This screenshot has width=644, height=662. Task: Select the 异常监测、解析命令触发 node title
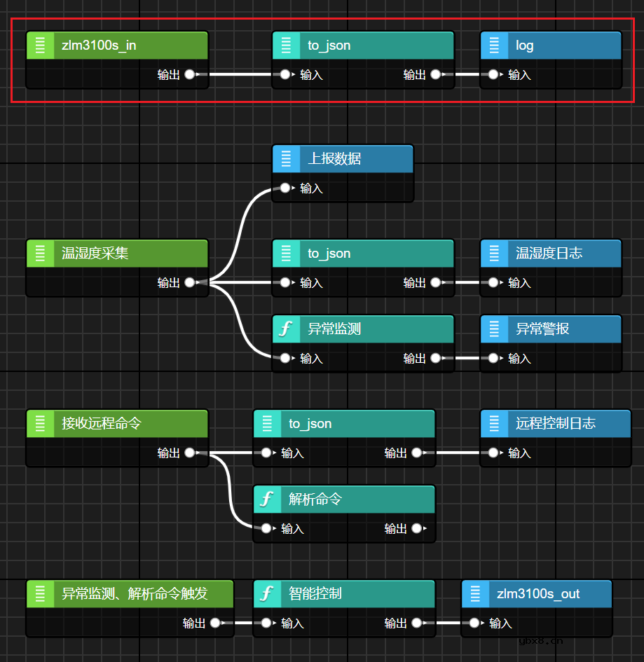(x=135, y=594)
